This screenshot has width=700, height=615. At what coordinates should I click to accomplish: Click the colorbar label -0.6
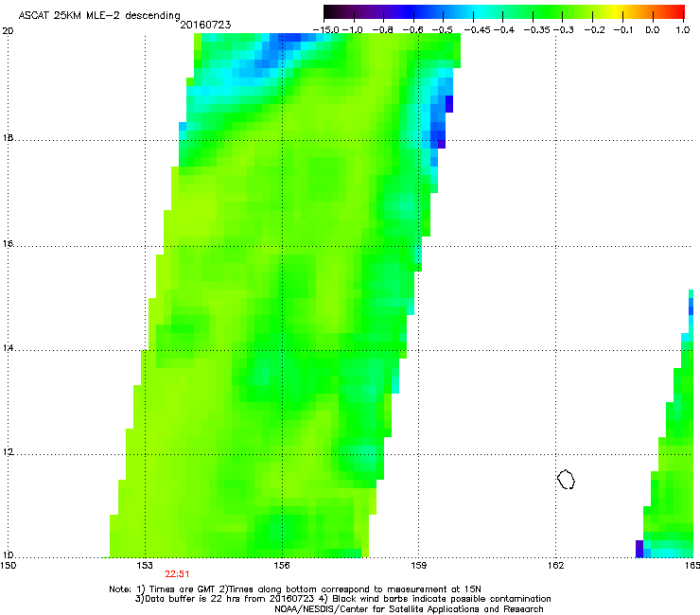412,30
